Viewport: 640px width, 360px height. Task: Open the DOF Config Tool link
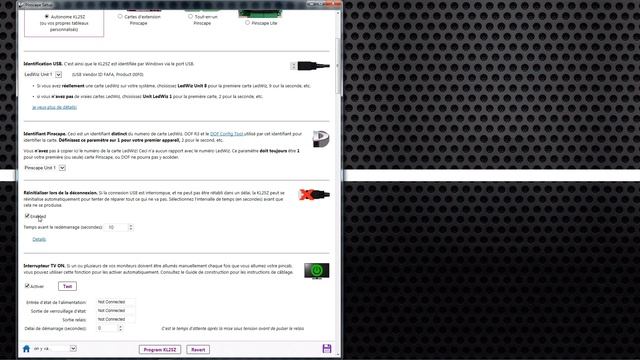coord(227,134)
